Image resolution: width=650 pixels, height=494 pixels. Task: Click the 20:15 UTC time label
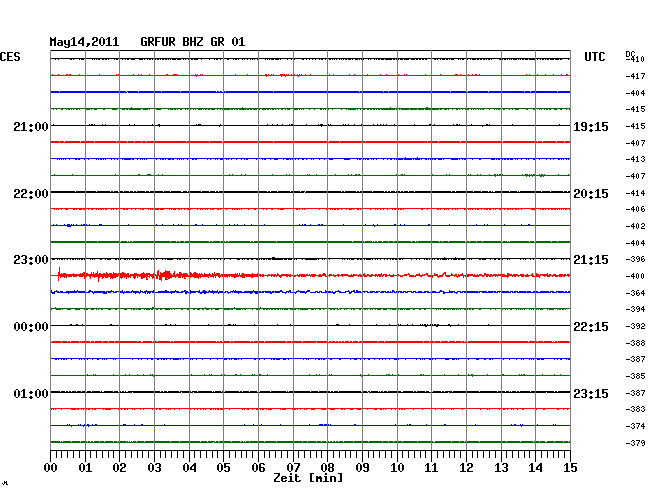591,194
